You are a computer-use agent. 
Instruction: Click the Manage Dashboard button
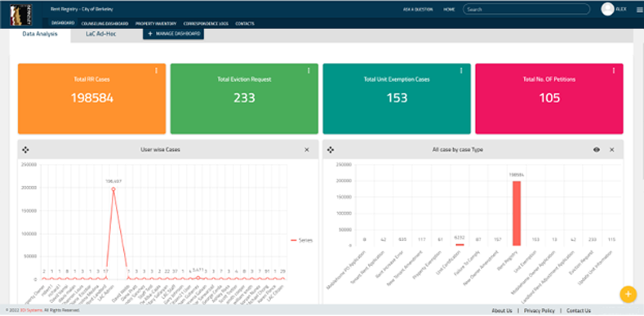point(173,33)
